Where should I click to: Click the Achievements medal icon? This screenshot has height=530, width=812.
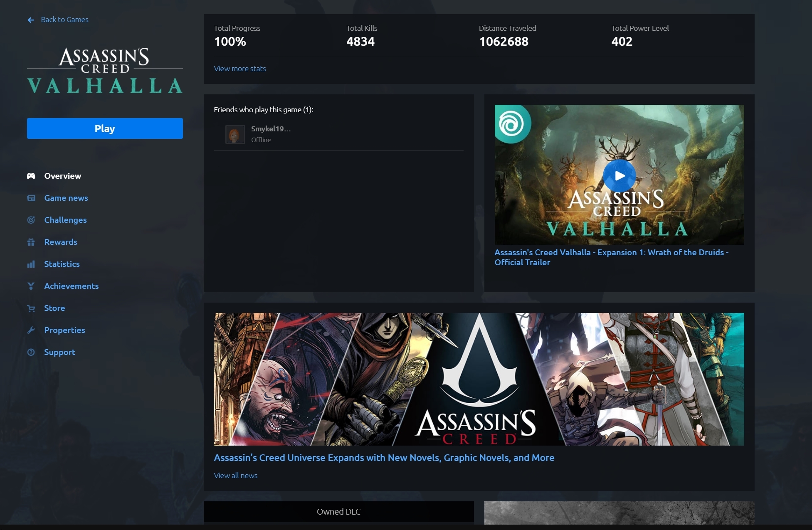(x=31, y=286)
